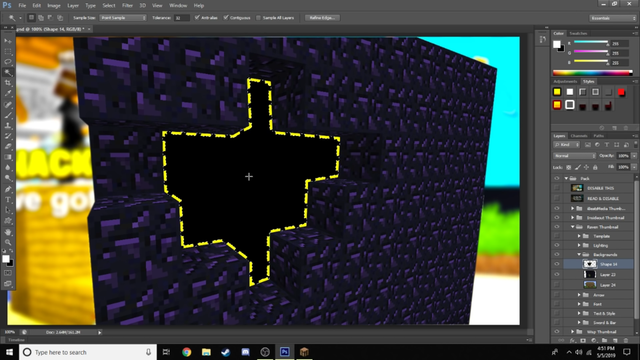Click Lock All padlock icon
640x360 pixels.
(x=595, y=167)
